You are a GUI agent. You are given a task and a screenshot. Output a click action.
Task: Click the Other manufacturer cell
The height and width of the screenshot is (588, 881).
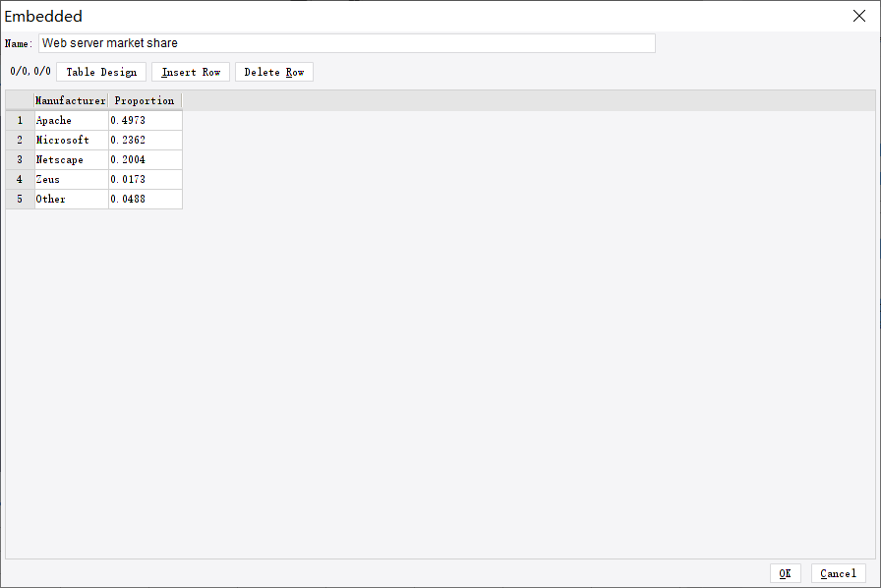point(72,199)
